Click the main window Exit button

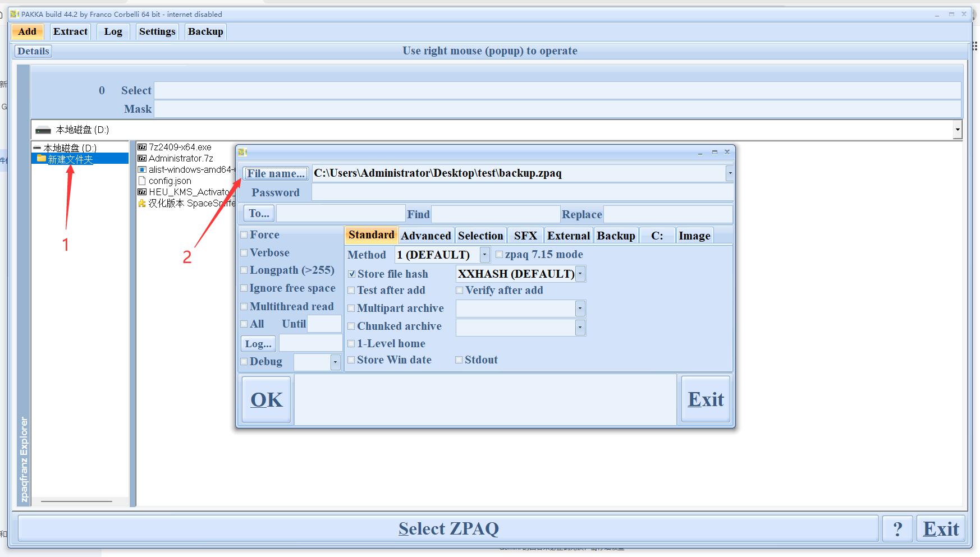point(941,528)
